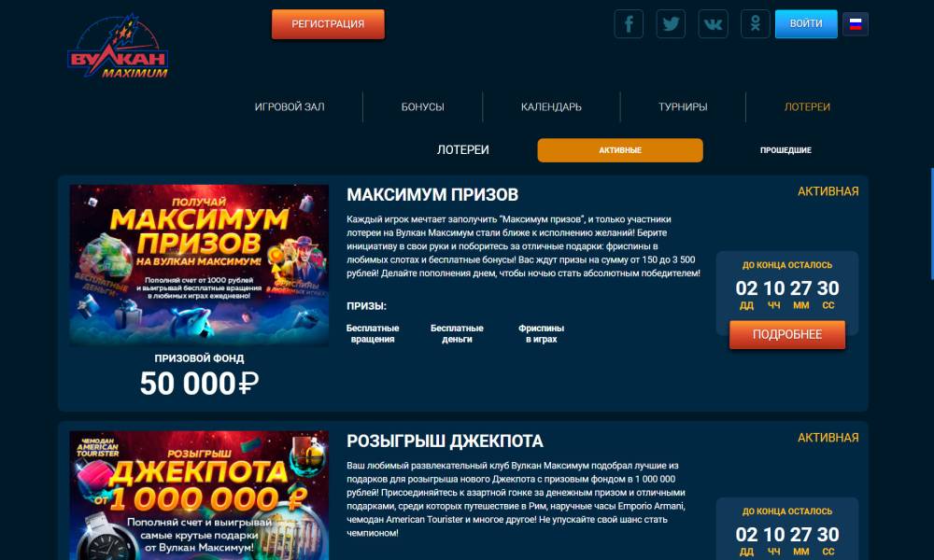The width and height of the screenshot is (934, 560).
Task: Open the Розыгрыш Джекпота banner image
Action: coord(199,495)
